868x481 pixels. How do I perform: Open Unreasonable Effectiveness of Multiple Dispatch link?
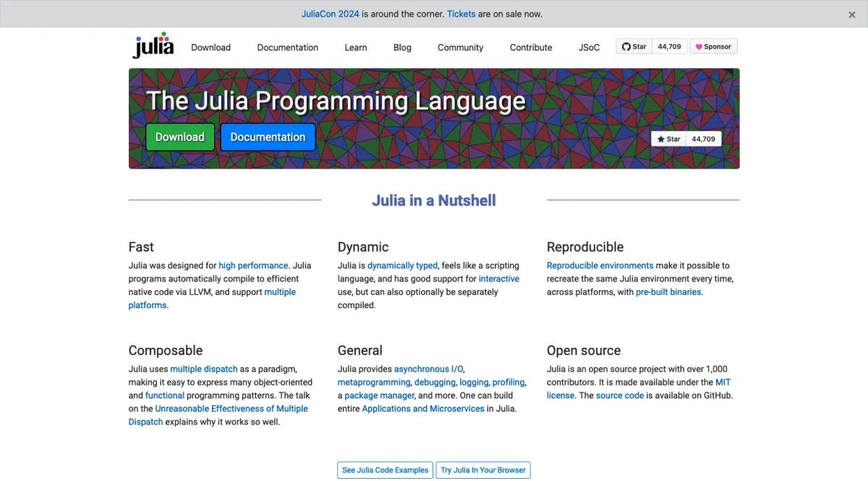pyautogui.click(x=231, y=409)
